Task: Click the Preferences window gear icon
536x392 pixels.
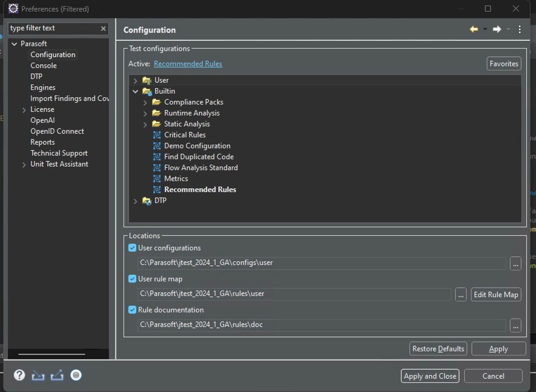Action: (13, 9)
